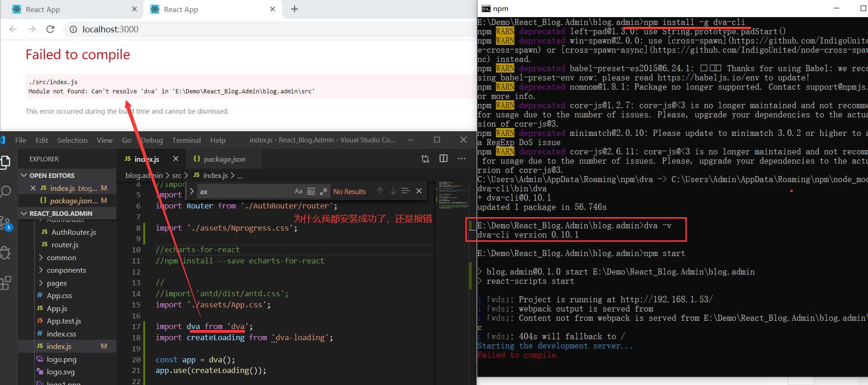Open the Selection menu in VS Code
The height and width of the screenshot is (385, 868).
coord(72,140)
